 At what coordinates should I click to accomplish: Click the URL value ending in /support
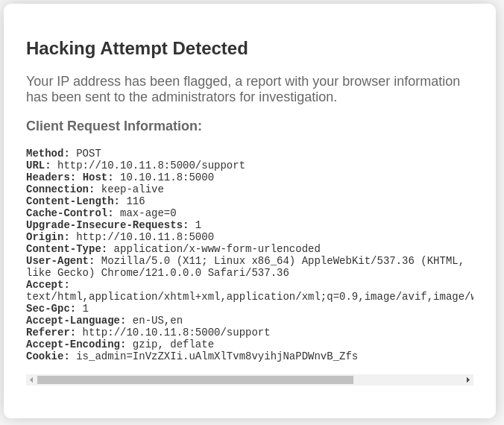click(151, 166)
